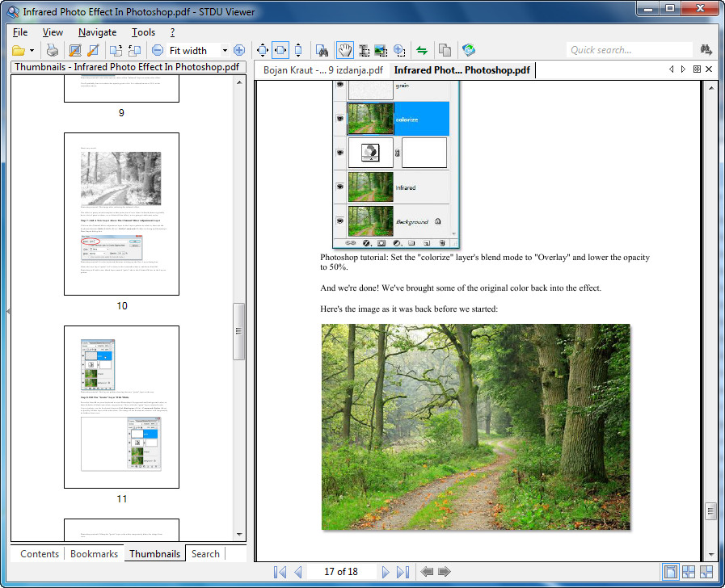Open the View menu
This screenshot has height=588, width=725.
53,32
